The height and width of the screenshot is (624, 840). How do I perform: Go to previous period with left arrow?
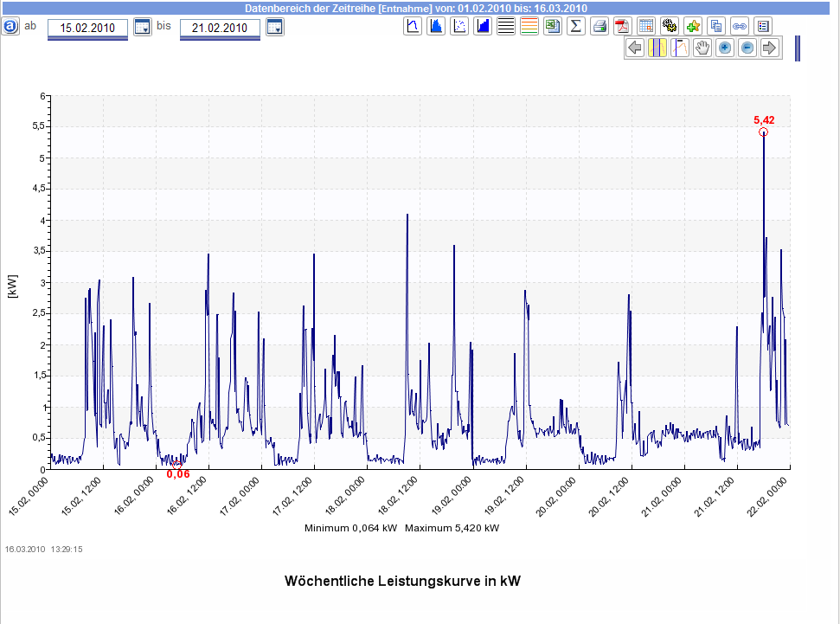click(x=635, y=48)
